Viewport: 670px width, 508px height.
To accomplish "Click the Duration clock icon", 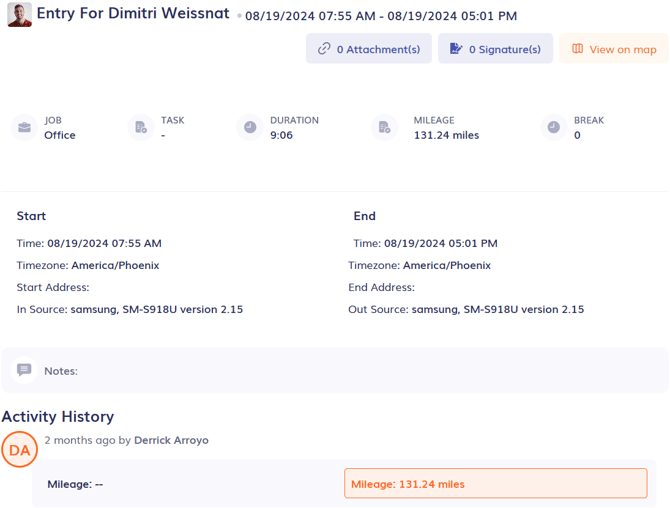I will (x=249, y=128).
